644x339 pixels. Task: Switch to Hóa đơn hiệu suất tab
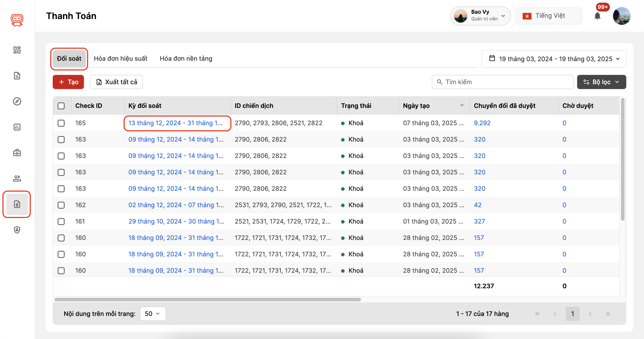[x=120, y=58]
